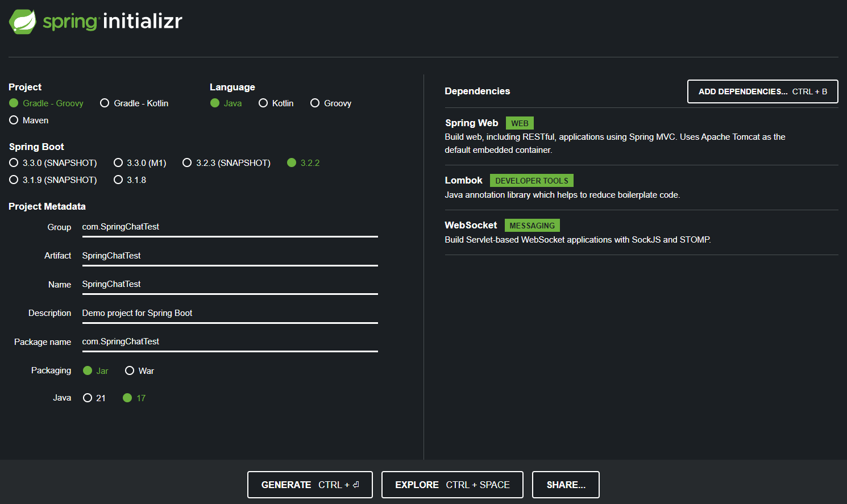Viewport: 847px width, 504px height.
Task: Click the Spring Web dependency entry
Action: [641, 136]
